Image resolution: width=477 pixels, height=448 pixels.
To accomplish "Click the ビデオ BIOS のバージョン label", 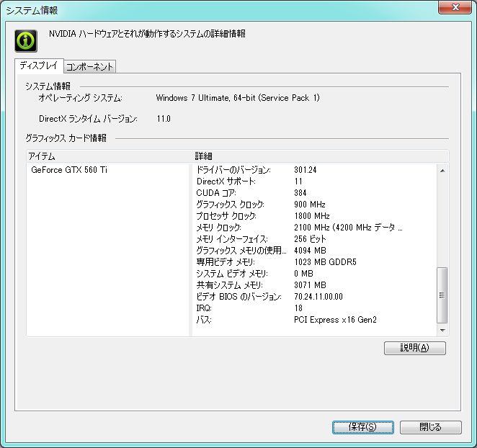I will (239, 297).
